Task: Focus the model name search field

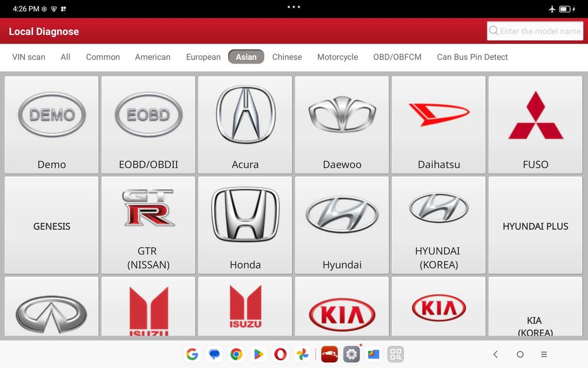Action: point(535,31)
